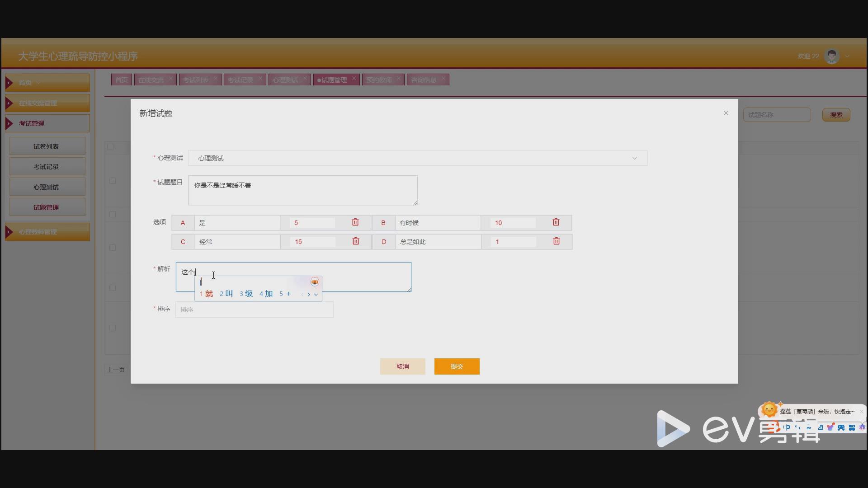
Task: Delete option D with the trash icon
Action: 557,241
